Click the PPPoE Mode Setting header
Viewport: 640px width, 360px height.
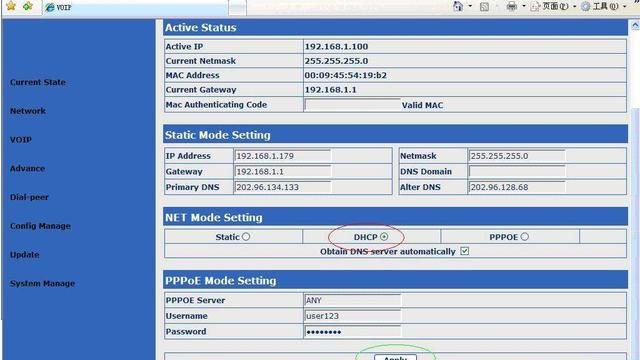pyautogui.click(x=396, y=280)
